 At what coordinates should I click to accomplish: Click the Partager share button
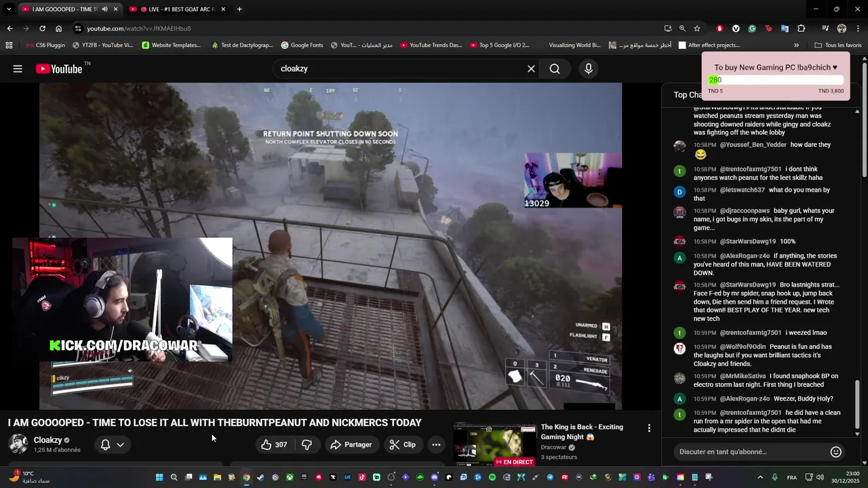351,445
